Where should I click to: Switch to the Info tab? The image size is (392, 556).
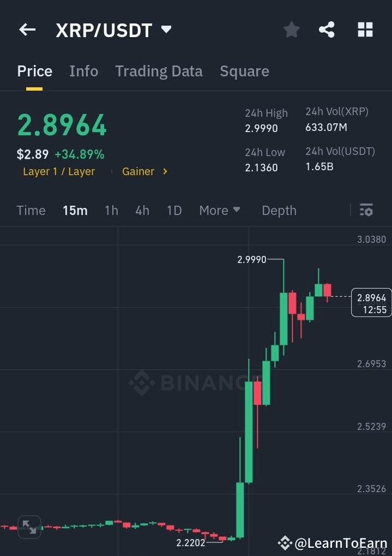(83, 71)
